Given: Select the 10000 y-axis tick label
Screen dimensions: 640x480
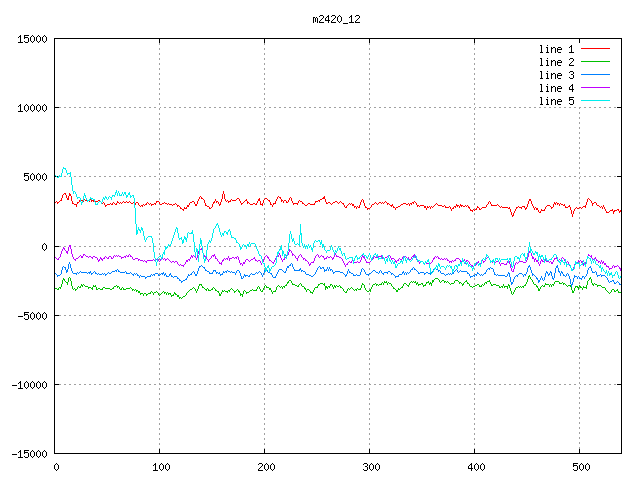Looking at the screenshot, I should pyautogui.click(x=31, y=108).
